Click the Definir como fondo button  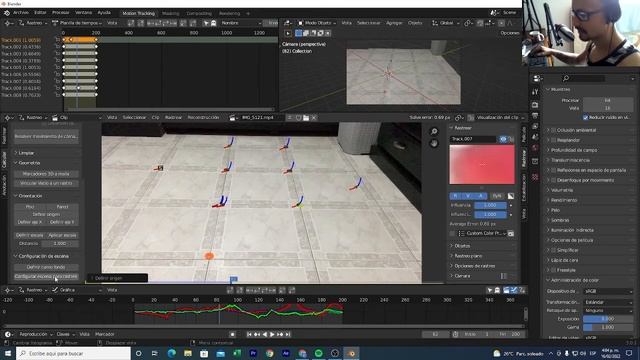coord(46,267)
